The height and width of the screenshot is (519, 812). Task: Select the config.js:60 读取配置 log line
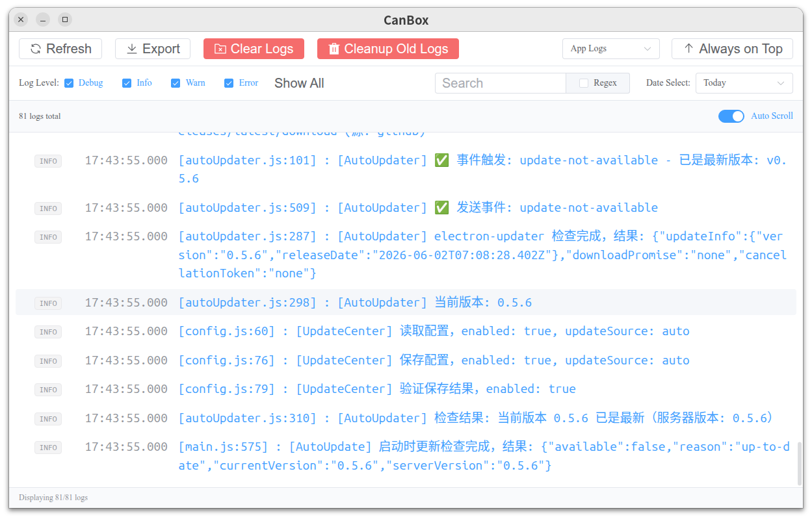point(406,331)
